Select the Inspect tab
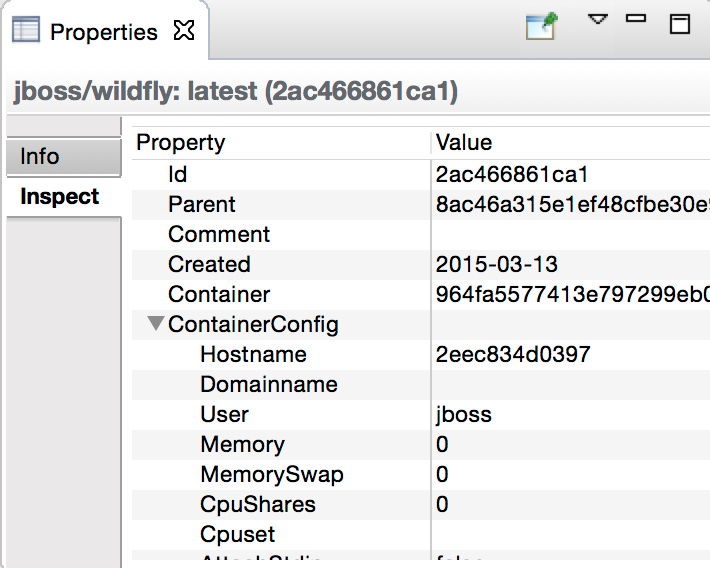Image resolution: width=710 pixels, height=568 pixels. pos(60,197)
